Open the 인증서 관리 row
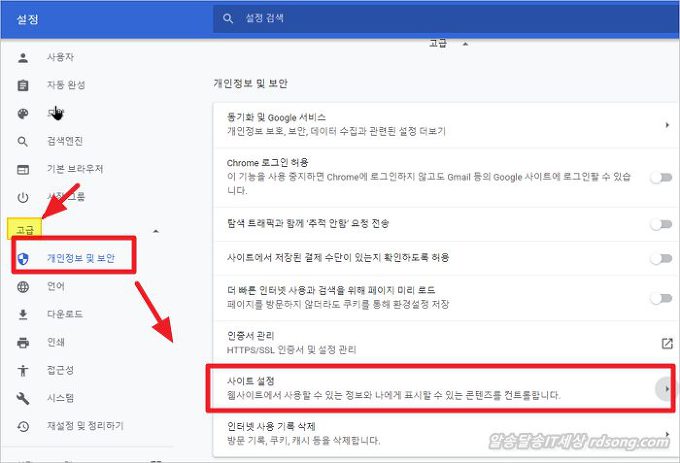The image size is (680, 463). 446,342
